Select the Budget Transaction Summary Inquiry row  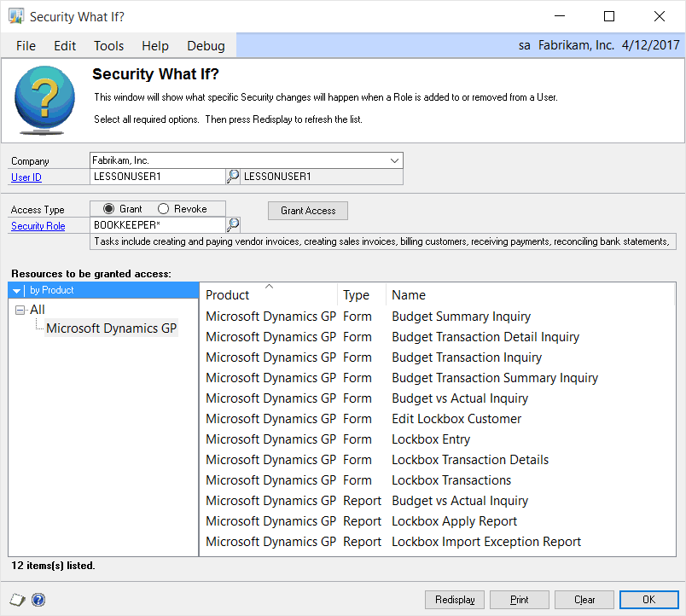[438, 378]
